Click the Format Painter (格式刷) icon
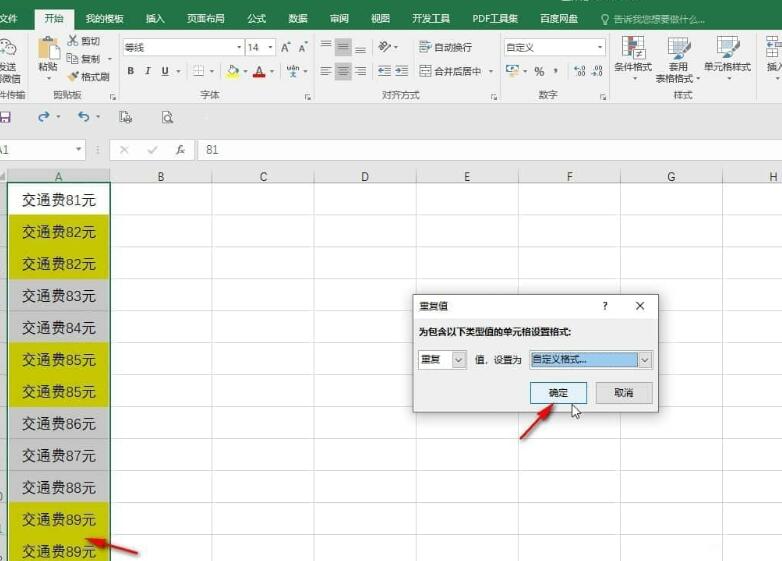Viewport: 782px width, 561px height. click(73, 76)
